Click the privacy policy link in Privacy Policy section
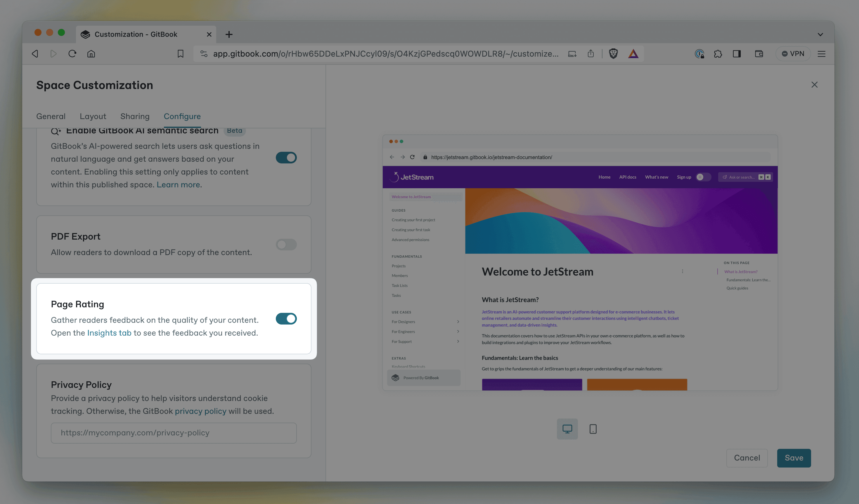Viewport: 859px width, 504px height. (200, 411)
